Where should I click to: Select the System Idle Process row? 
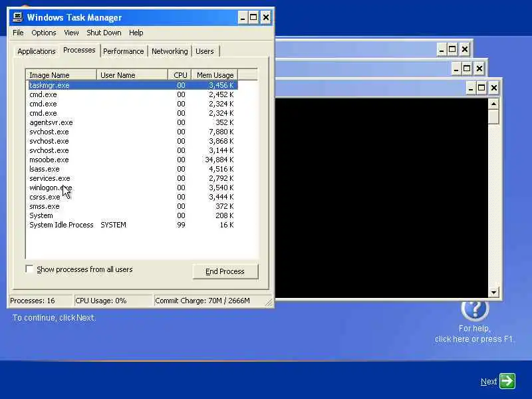point(132,225)
